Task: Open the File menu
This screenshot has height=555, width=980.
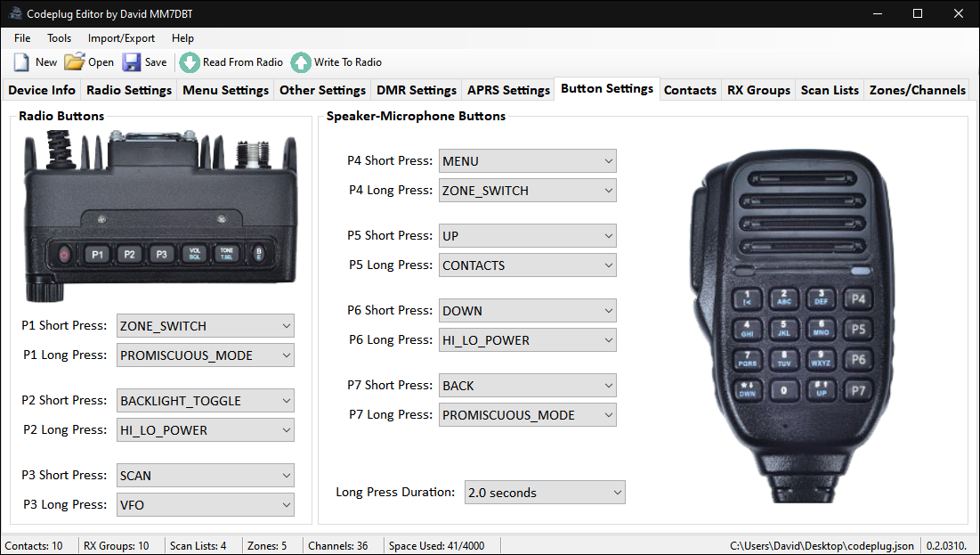Action: click(21, 38)
